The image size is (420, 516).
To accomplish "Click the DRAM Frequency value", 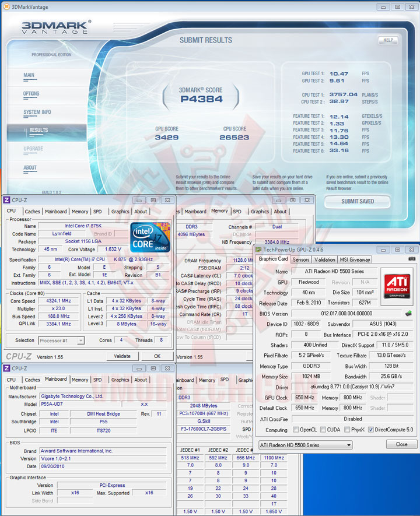I will click(x=240, y=260).
